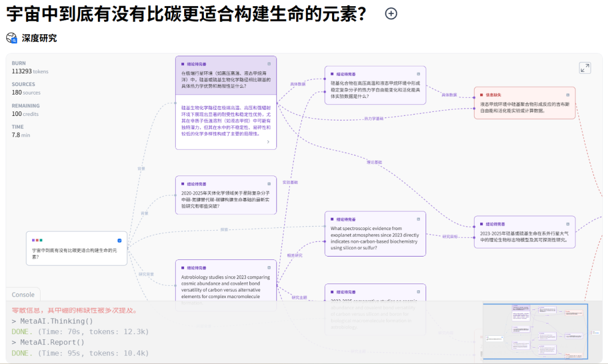Expand chevron in 硅基生物化学路径 summary
This screenshot has width=608, height=364.
[x=268, y=142]
